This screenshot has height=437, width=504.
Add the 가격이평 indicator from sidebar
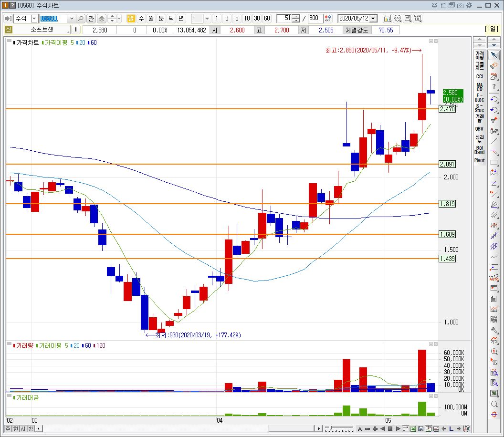click(480, 55)
